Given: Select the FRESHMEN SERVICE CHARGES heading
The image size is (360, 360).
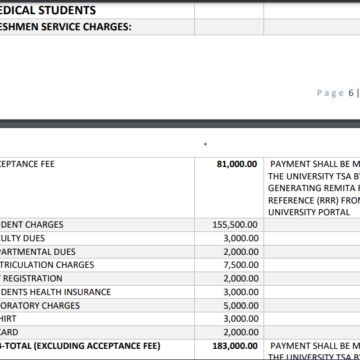Looking at the screenshot, I should coord(66,27).
